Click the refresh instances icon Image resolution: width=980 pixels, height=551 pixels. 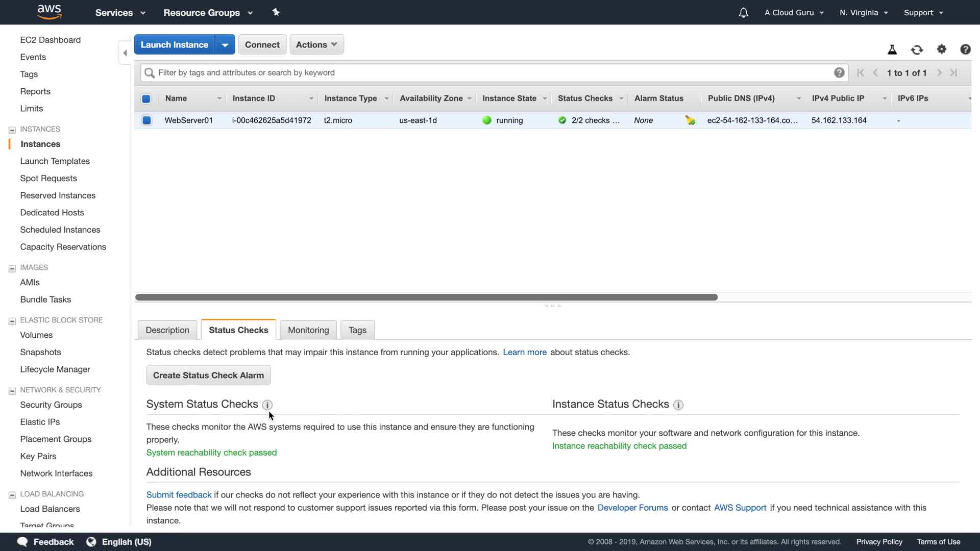[x=917, y=49]
